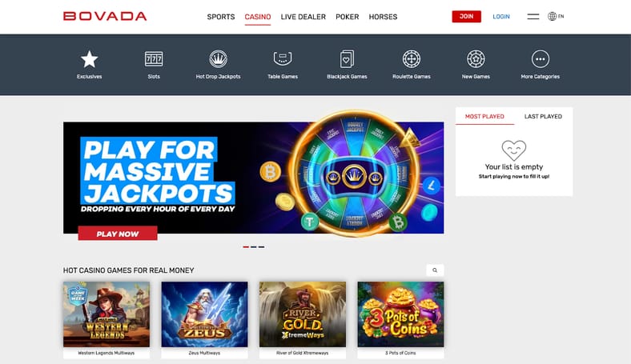
Task: Open the Exclusives star category
Action: coord(90,59)
